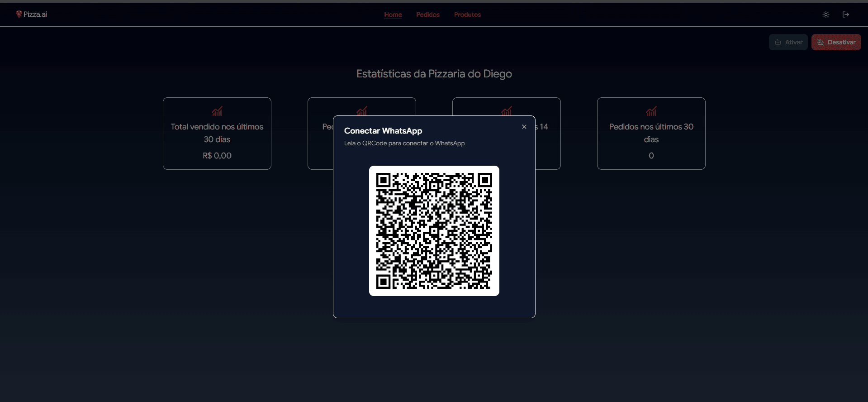Go to the Home tab

coord(393,14)
